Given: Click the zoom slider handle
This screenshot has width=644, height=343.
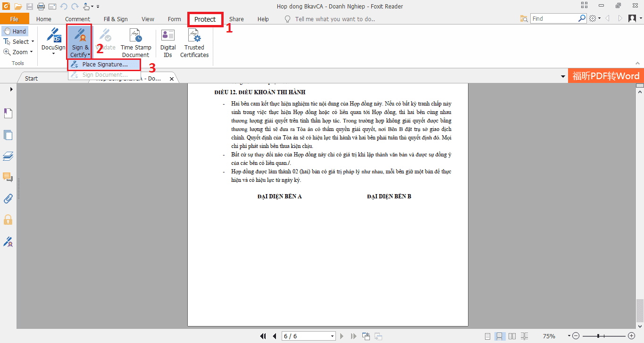Looking at the screenshot, I should tap(598, 336).
